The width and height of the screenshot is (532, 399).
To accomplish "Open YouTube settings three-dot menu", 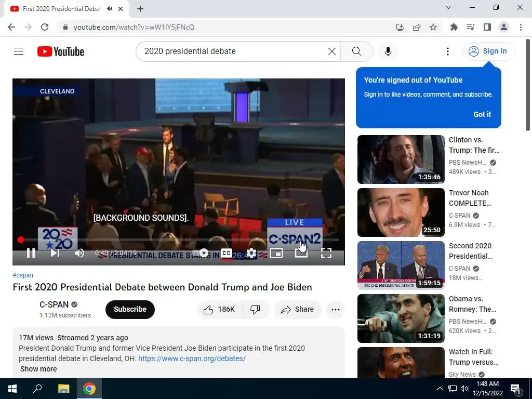I will [x=448, y=51].
